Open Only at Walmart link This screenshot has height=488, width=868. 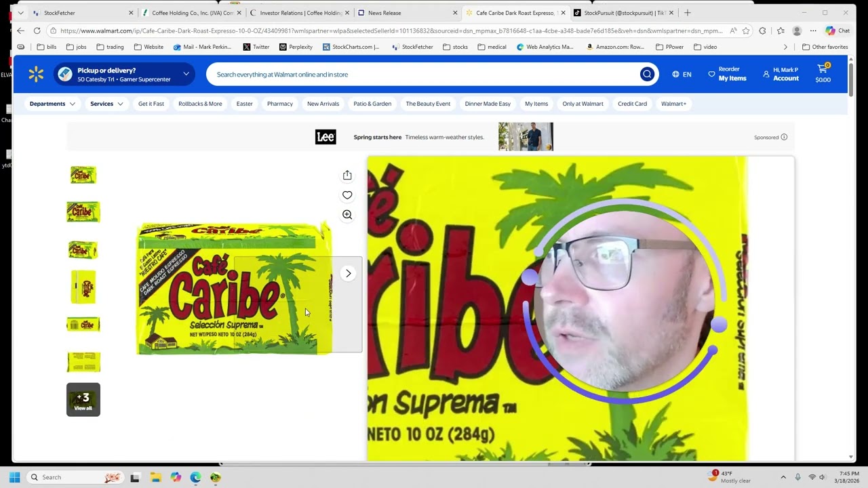pyautogui.click(x=583, y=104)
